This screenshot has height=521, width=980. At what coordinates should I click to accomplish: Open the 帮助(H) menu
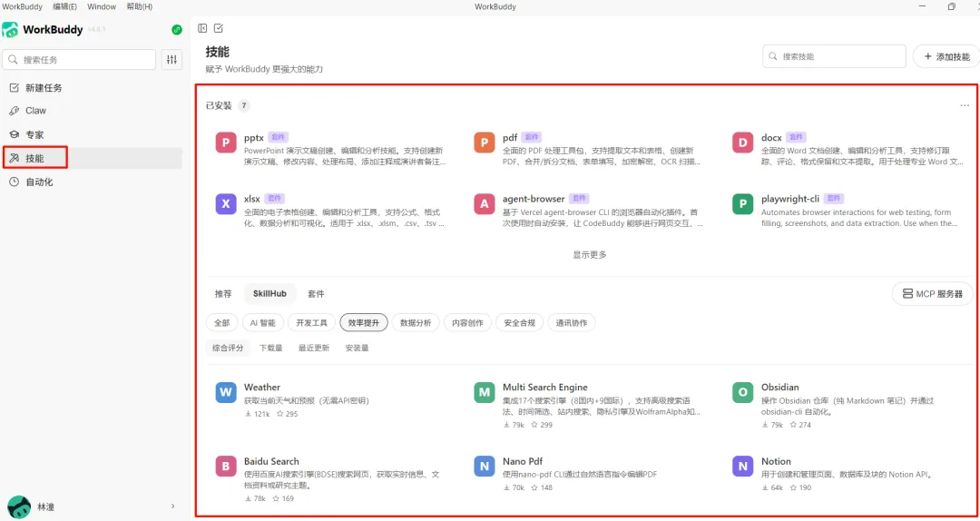tap(140, 6)
